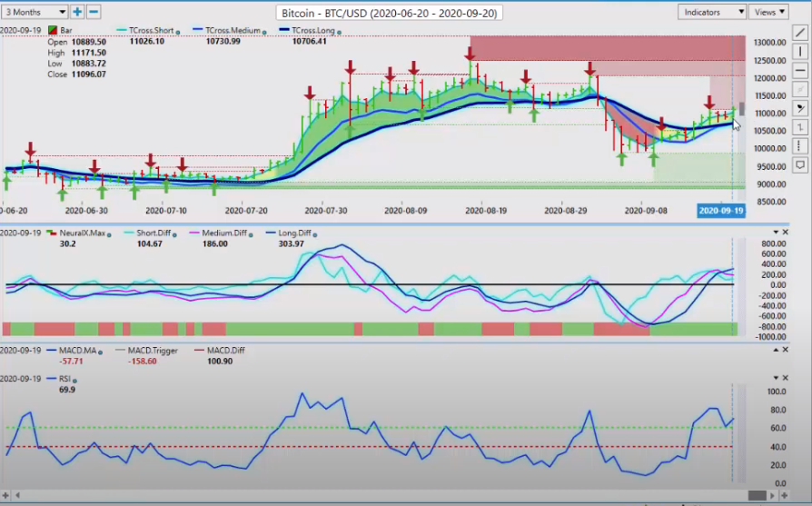Viewport: 812px width, 506px height.
Task: Click the TCross.Long dark blue line swatch
Action: point(283,30)
